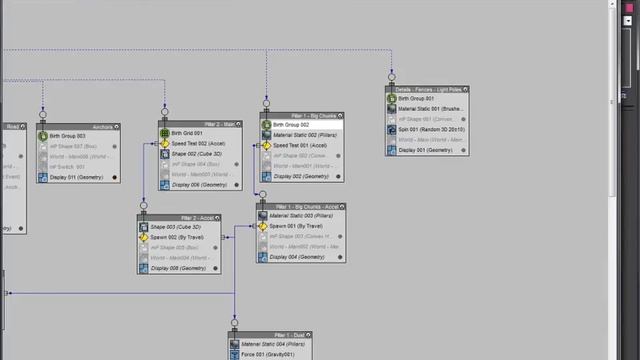
Task: Toggle the Pillar 1 - Big Chunks event bulb
Action: click(x=340, y=116)
